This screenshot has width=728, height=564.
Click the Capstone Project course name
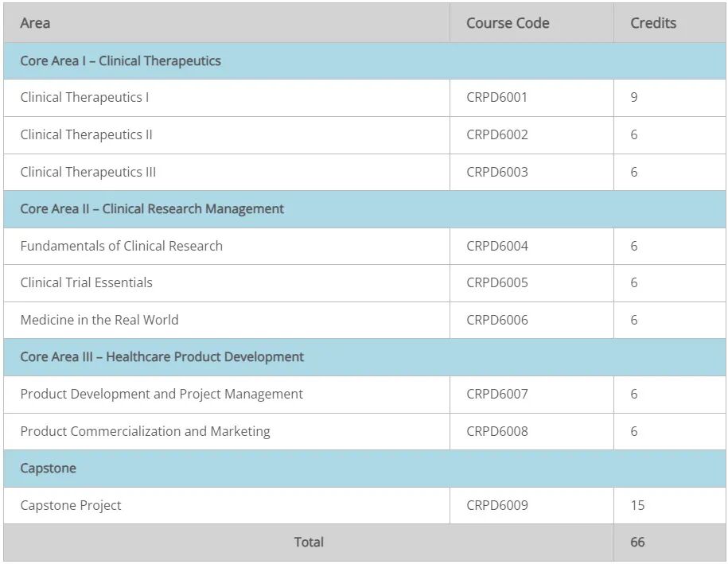(71, 505)
